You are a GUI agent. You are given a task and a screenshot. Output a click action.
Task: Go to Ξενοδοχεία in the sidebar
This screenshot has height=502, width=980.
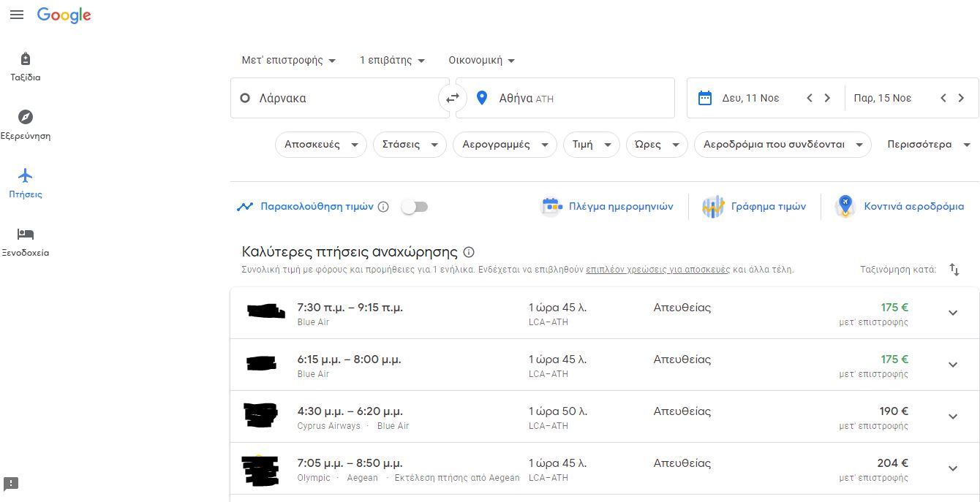point(26,242)
